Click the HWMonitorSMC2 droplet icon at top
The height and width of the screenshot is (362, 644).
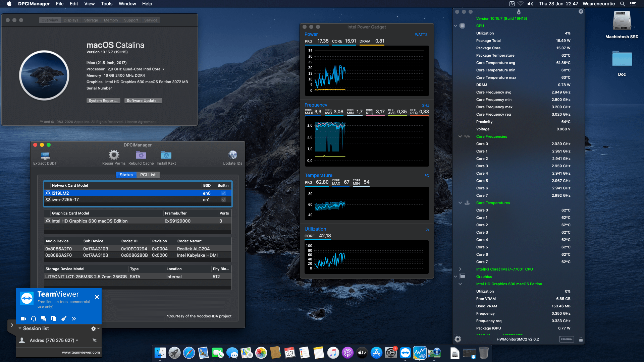[x=519, y=12]
